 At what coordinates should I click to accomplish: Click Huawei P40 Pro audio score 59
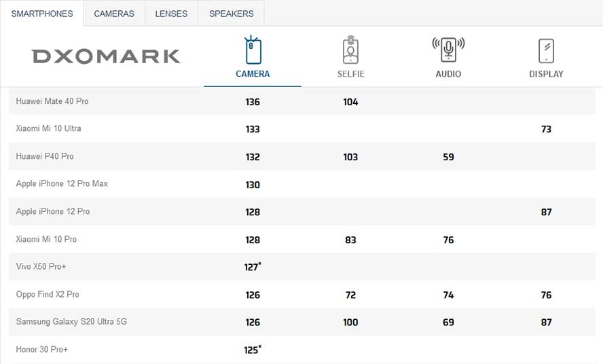(448, 157)
